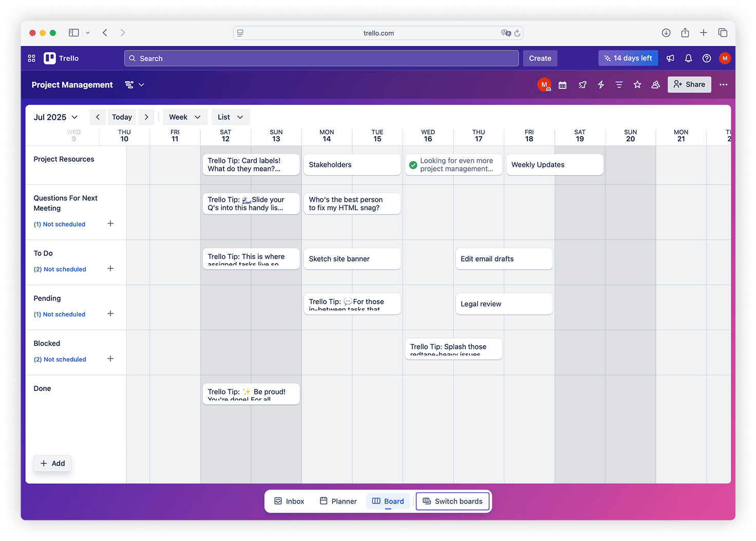Open the filter cards icon

click(619, 84)
